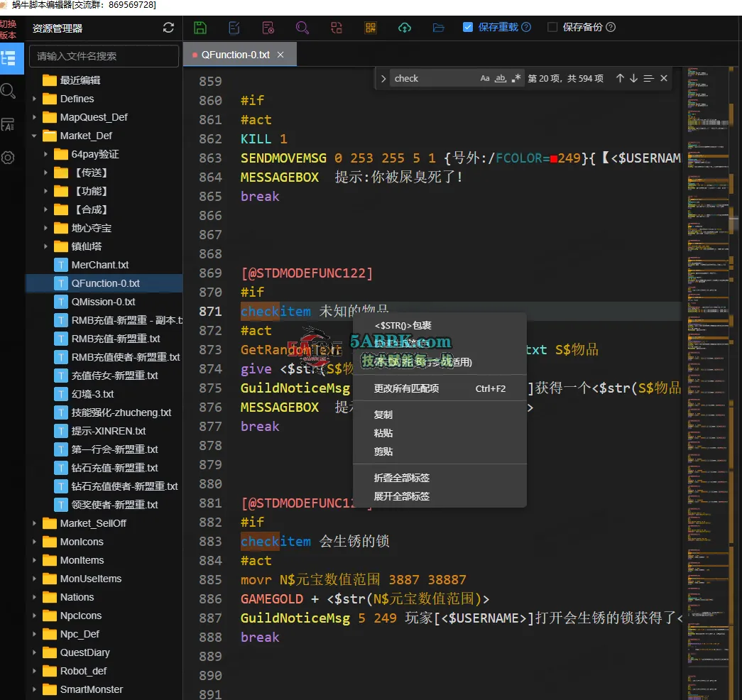Open the Robot_def folder

pos(83,671)
